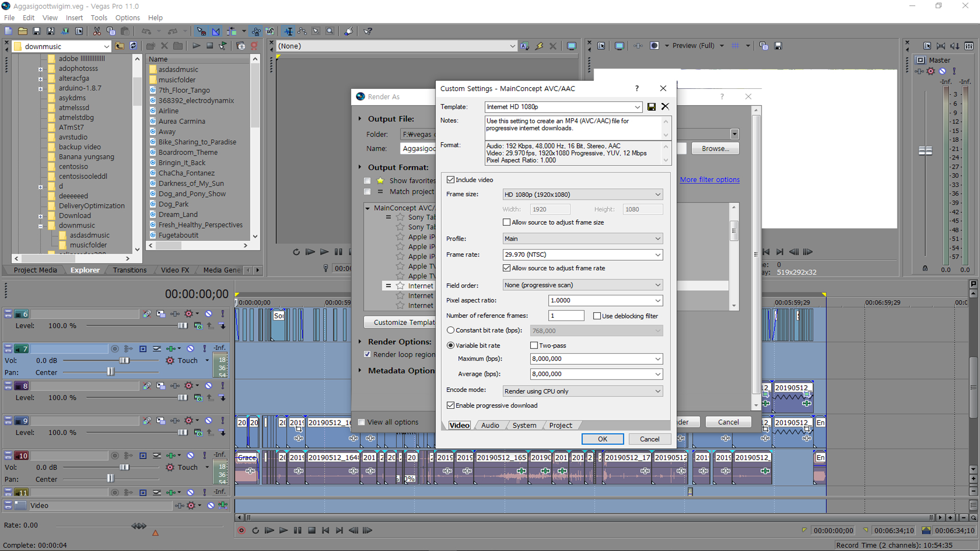Click the Open folder toolbar icon
Viewport: 980px width, 551px height.
click(22, 31)
